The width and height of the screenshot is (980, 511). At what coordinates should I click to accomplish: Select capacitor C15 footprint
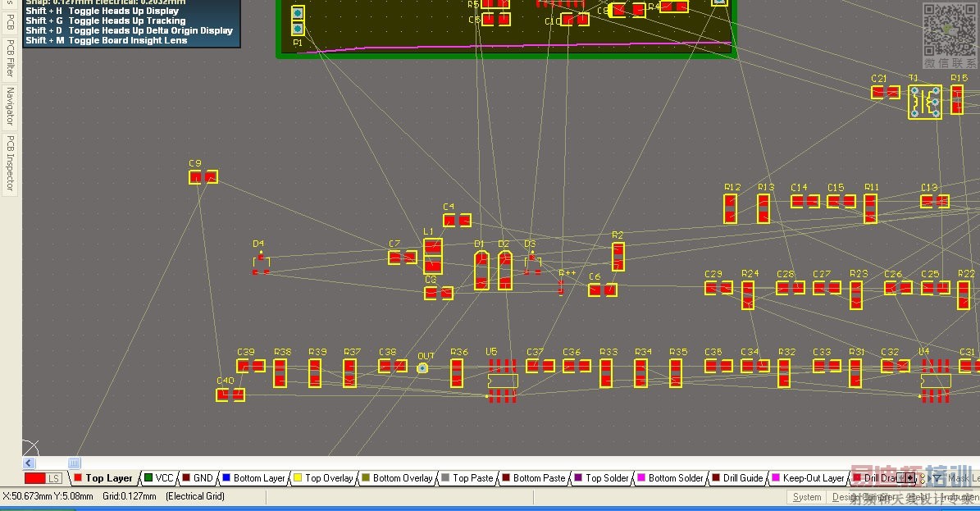point(841,202)
